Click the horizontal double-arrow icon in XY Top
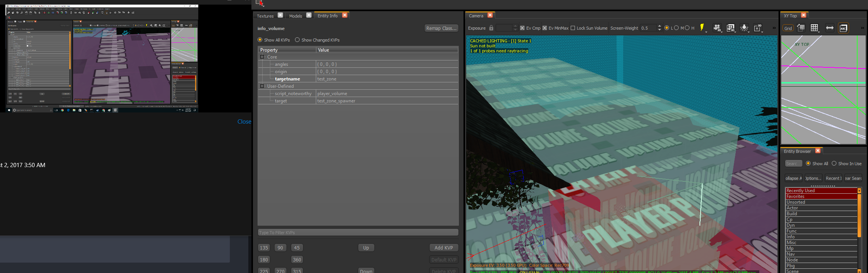The image size is (868, 273). pyautogui.click(x=829, y=28)
